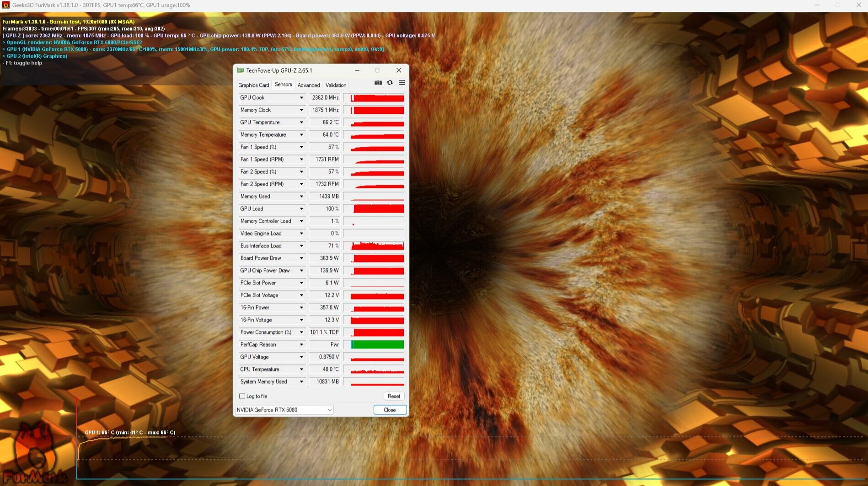Expand the Memory Clock sensor dropdown
Screen dimensions: 868x486
301,110
